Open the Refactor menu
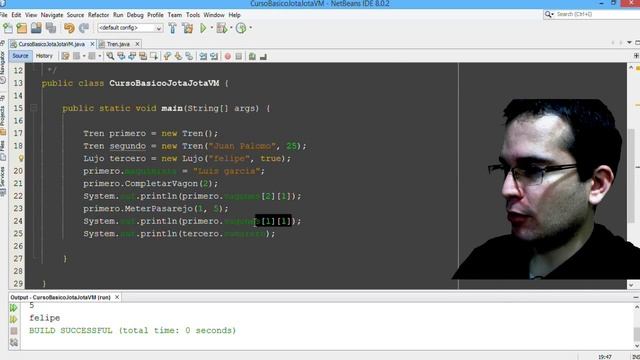This screenshot has height=360, width=640. click(x=98, y=15)
